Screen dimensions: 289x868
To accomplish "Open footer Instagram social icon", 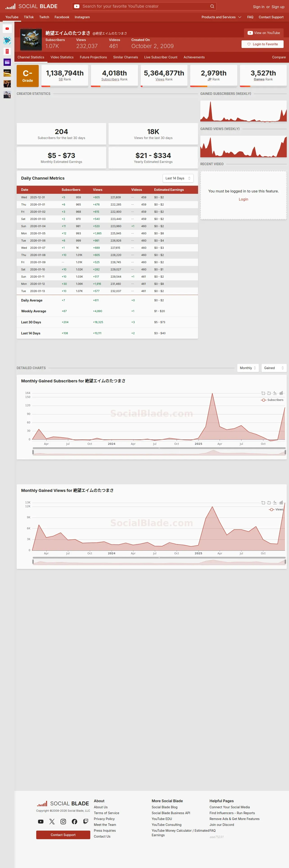I will pyautogui.click(x=63, y=822).
